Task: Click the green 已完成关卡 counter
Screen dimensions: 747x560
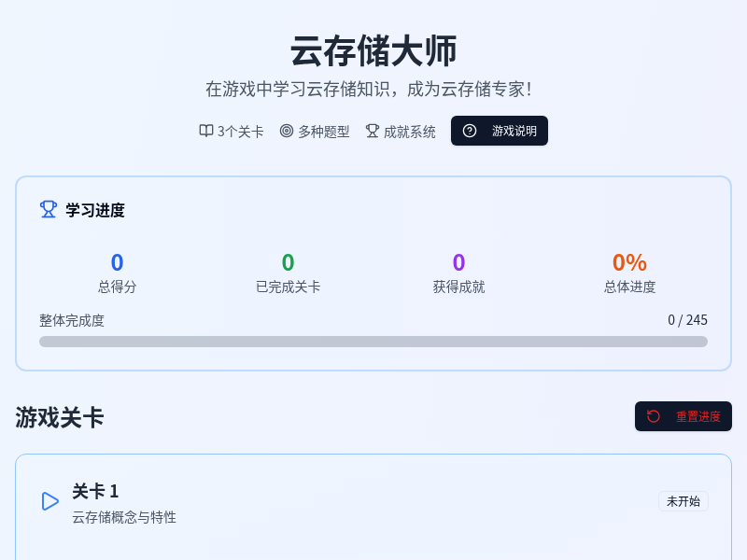Action: pyautogui.click(x=289, y=262)
